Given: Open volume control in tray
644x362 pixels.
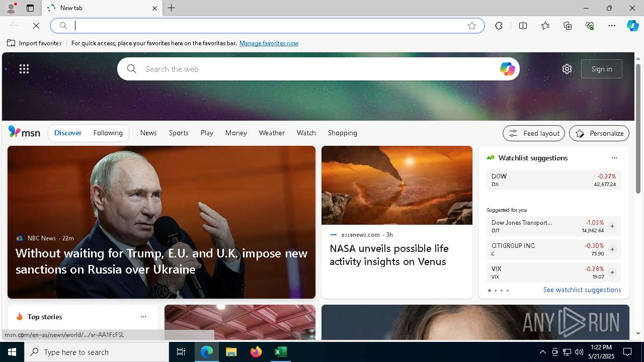Looking at the screenshot, I should [579, 352].
